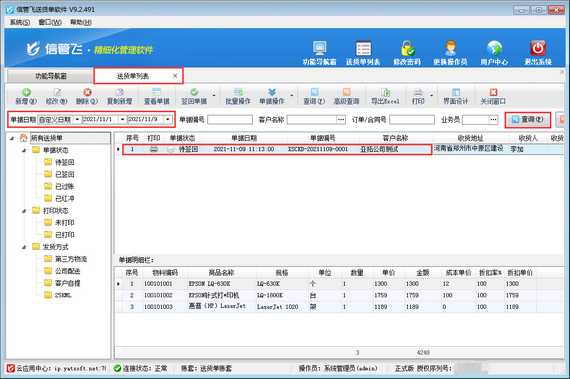Click 高级查询 advanced search icon
This screenshot has width=570, height=379.
[x=346, y=92]
